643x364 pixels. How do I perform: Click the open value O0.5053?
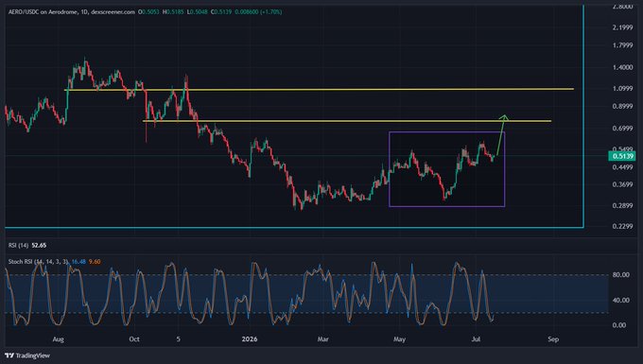click(x=148, y=12)
